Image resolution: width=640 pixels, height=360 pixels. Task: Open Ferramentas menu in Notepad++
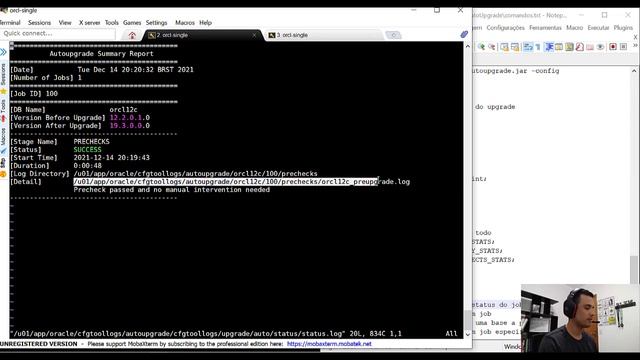tap(545, 28)
